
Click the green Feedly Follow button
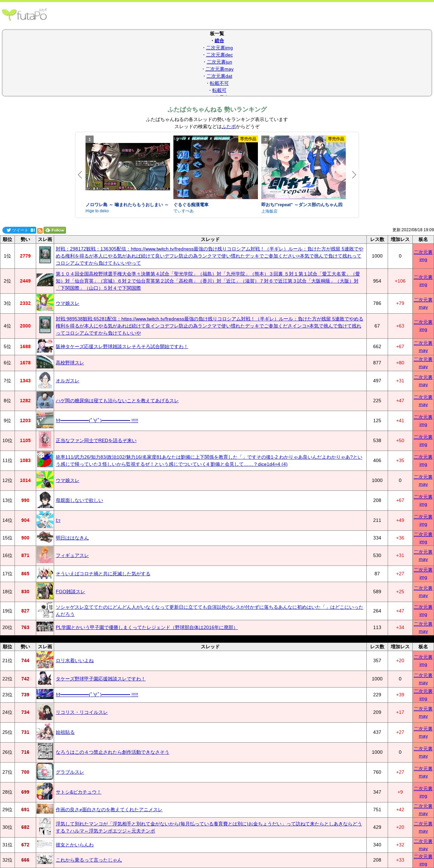click(x=55, y=230)
